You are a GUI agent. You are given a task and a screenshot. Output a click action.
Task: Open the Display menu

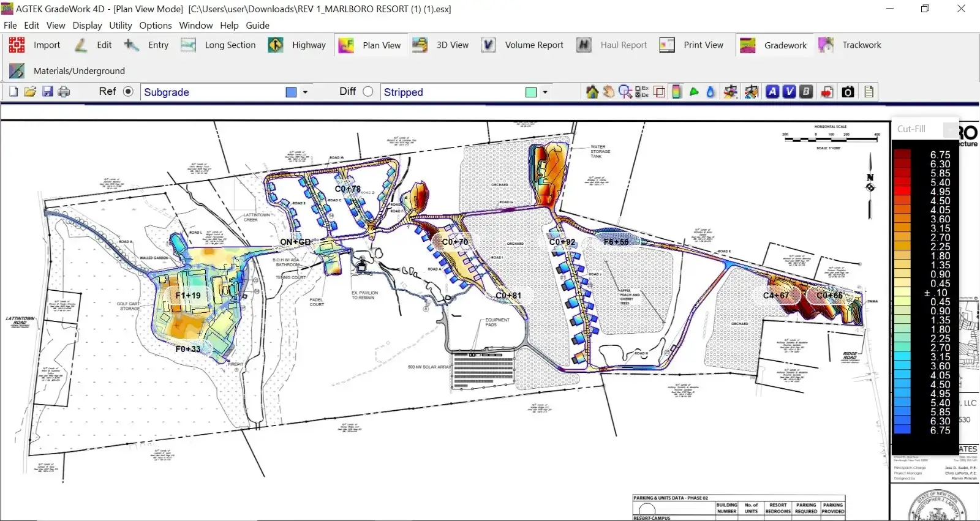pos(87,25)
